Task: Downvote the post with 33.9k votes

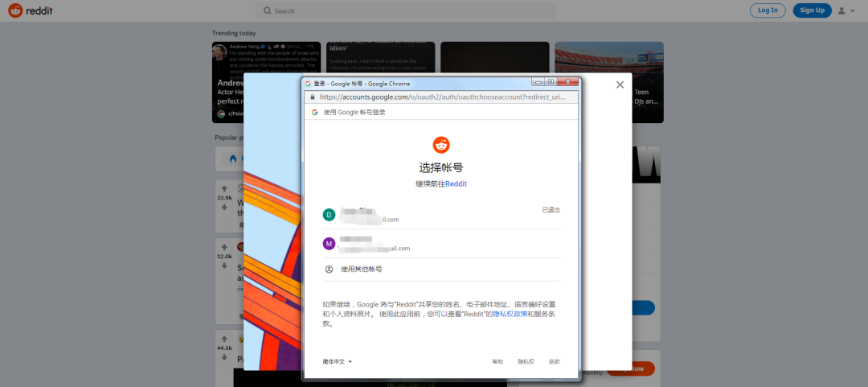Action: [224, 208]
